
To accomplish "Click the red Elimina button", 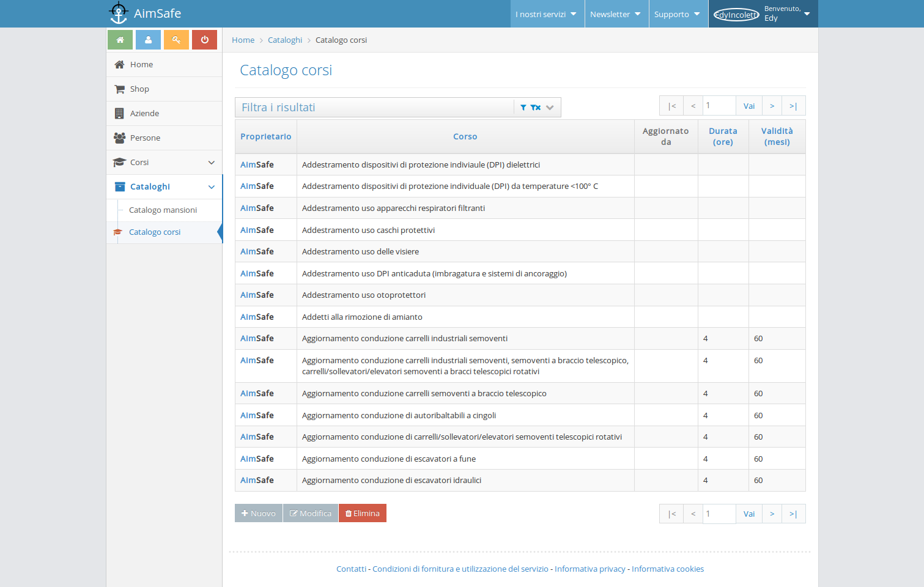I will click(x=363, y=513).
